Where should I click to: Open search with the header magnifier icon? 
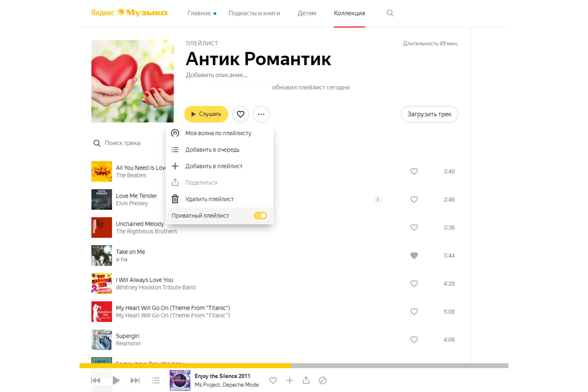pyautogui.click(x=390, y=13)
